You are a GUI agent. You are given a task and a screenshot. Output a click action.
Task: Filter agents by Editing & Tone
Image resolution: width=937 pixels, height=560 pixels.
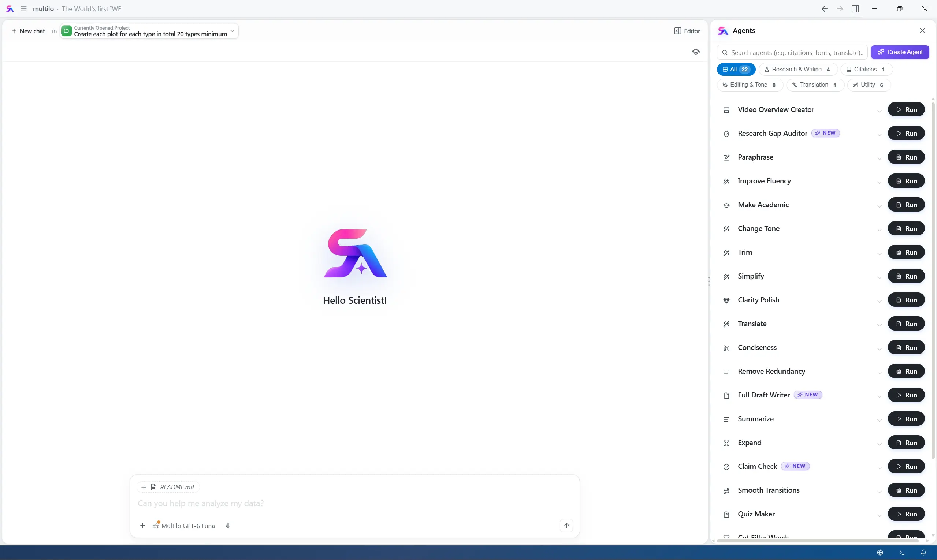(750, 85)
